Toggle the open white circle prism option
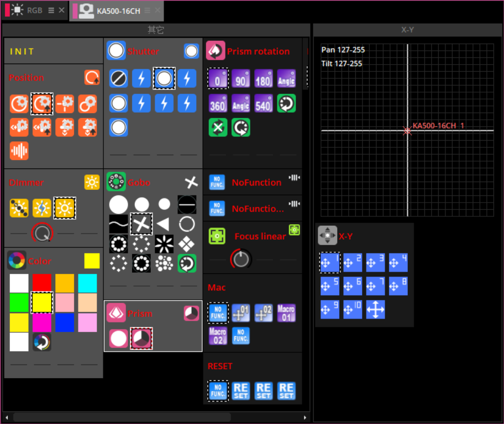Image resolution: width=504 pixels, height=424 pixels. pos(118,338)
